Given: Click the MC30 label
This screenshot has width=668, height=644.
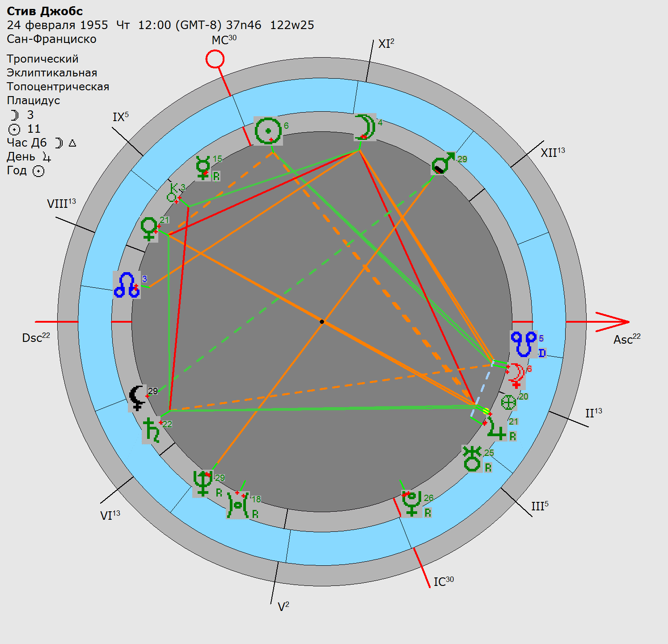Looking at the screenshot, I should 224,40.
